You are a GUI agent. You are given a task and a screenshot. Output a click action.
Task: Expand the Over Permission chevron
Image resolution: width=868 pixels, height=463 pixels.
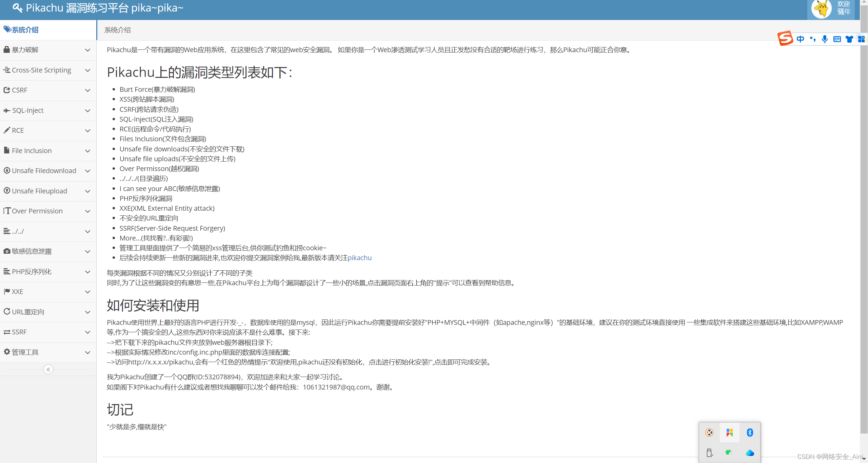87,211
